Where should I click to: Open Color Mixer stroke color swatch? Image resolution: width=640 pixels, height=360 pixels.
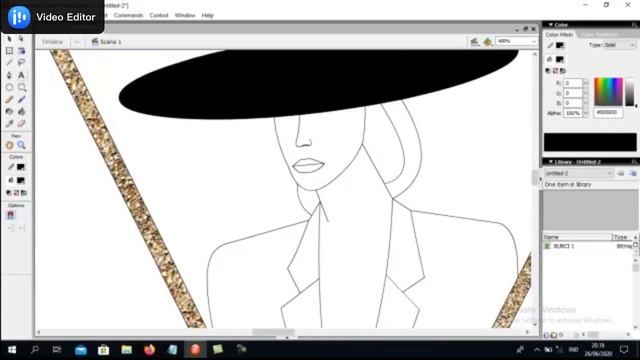coord(560,46)
